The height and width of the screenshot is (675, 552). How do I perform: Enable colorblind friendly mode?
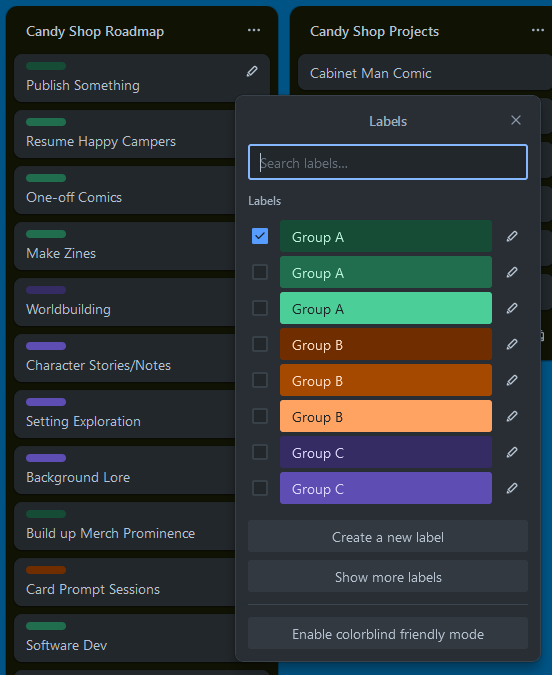[x=388, y=634]
